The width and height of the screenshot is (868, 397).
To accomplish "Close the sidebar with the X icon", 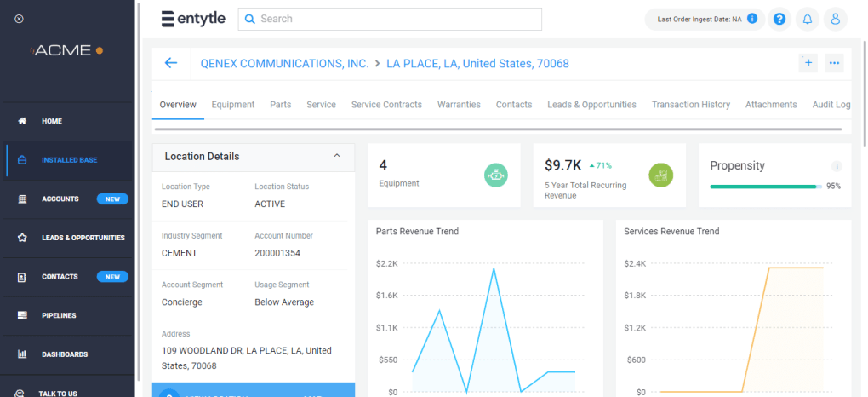I will click(19, 19).
